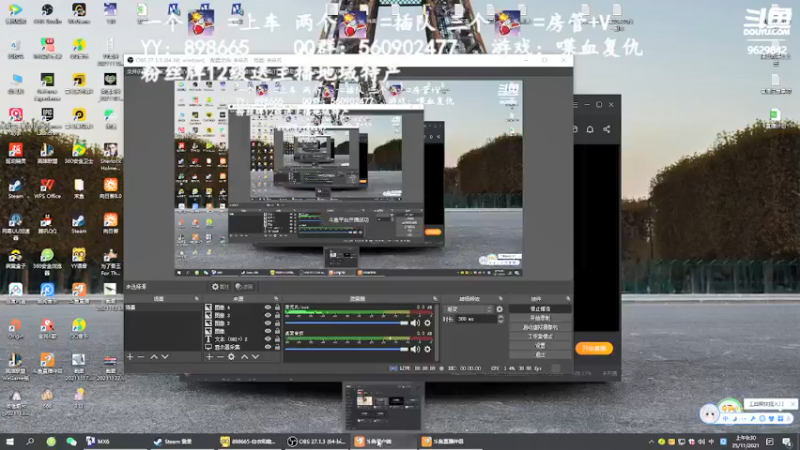The width and height of the screenshot is (800, 450).
Task: Show hidden system tray icons chevron
Action: click(651, 442)
